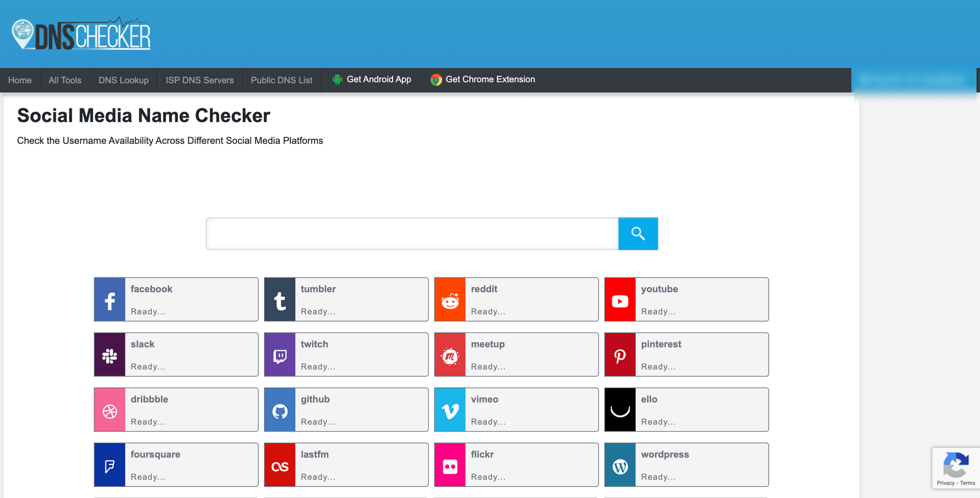Click the DNS Checker logo

point(81,34)
